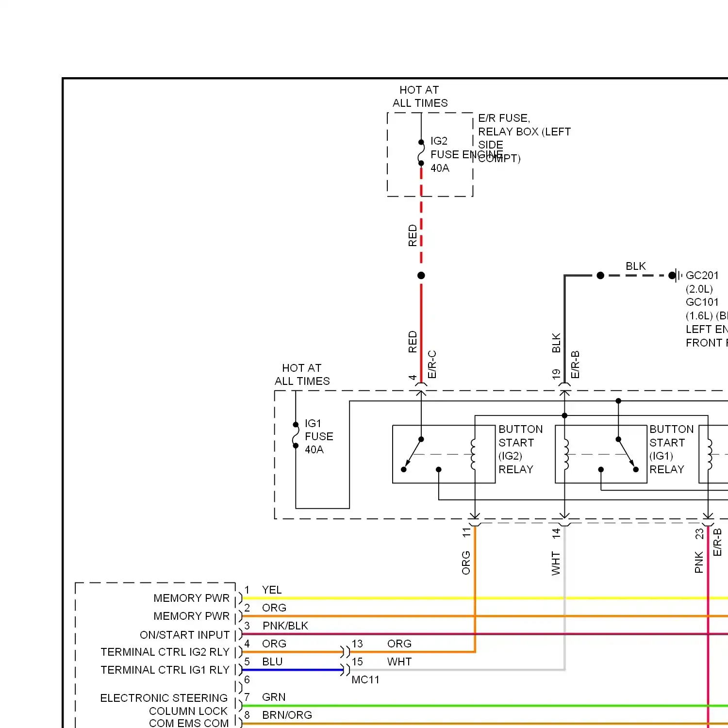Click the BUTTON START (IG1) RELAY label
Viewport: 728px width, 728px height.
pyautogui.click(x=672, y=449)
